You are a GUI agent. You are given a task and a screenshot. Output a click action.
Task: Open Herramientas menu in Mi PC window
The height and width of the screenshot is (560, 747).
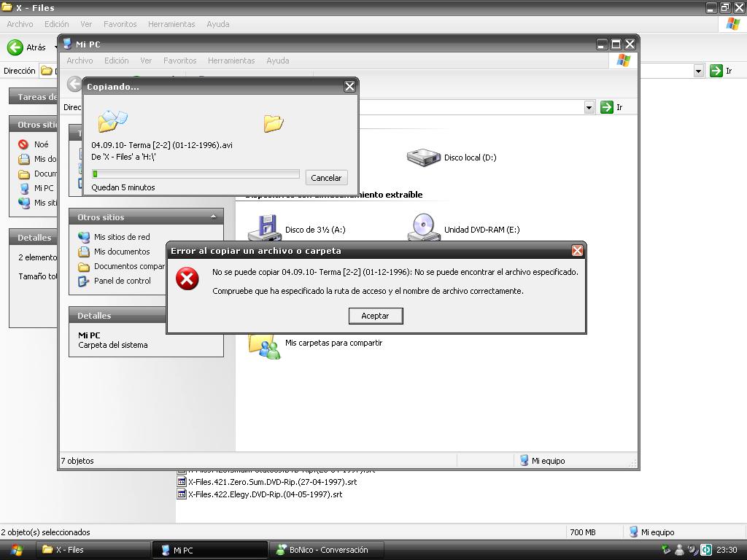(231, 61)
